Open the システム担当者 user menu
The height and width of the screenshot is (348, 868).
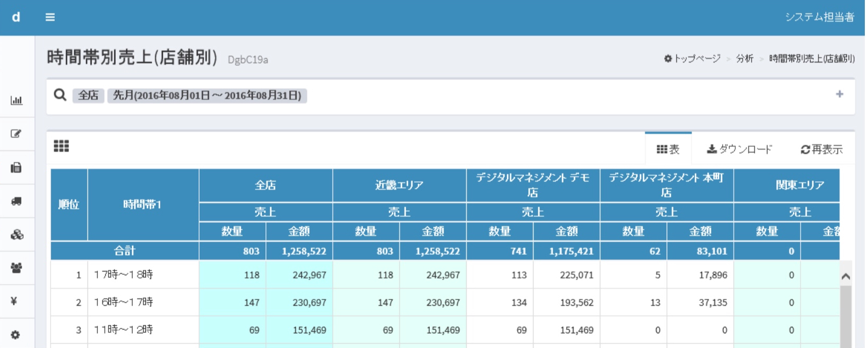[820, 17]
